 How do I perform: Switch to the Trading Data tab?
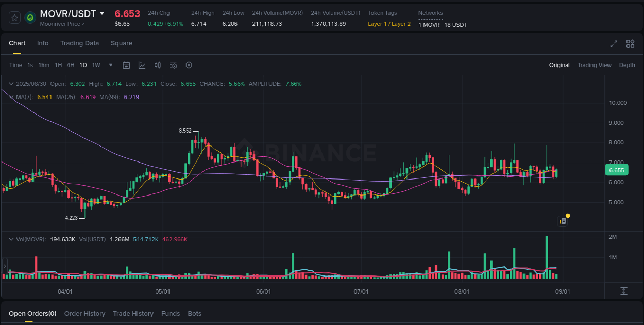79,43
